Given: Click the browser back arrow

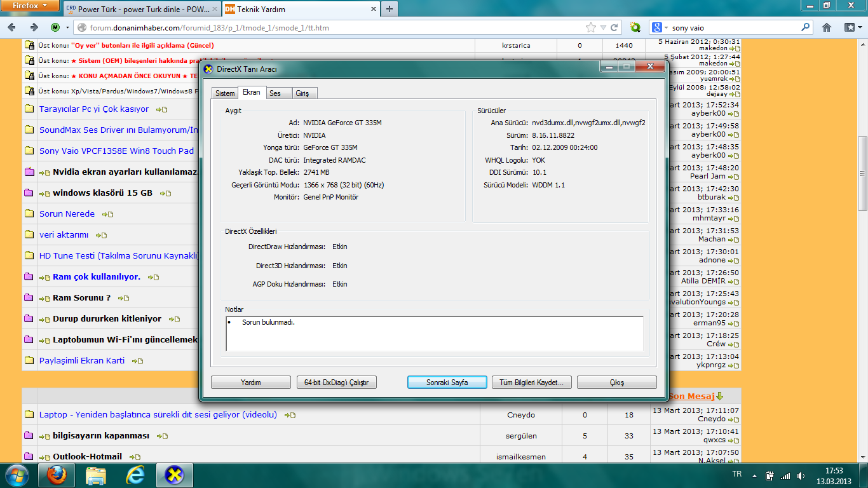Looking at the screenshot, I should [12, 27].
